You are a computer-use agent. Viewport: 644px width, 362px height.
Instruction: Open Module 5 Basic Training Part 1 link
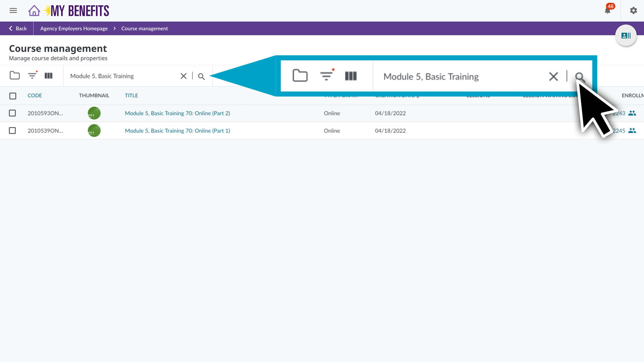point(177,131)
